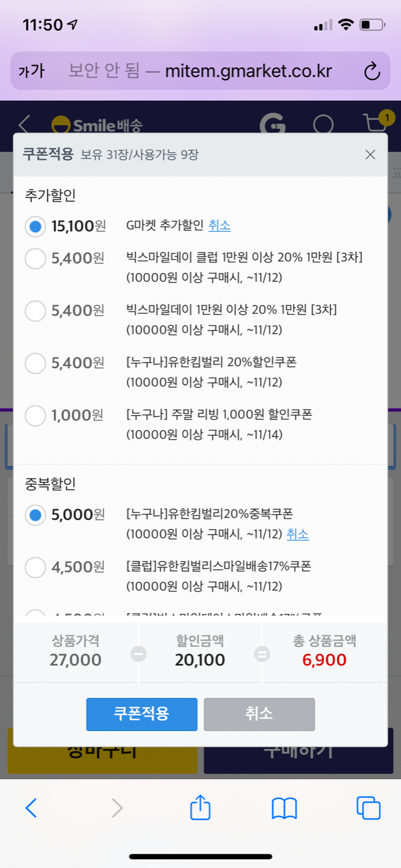Open Safari tabs overview icon
The image size is (401, 868).
pos(368,808)
